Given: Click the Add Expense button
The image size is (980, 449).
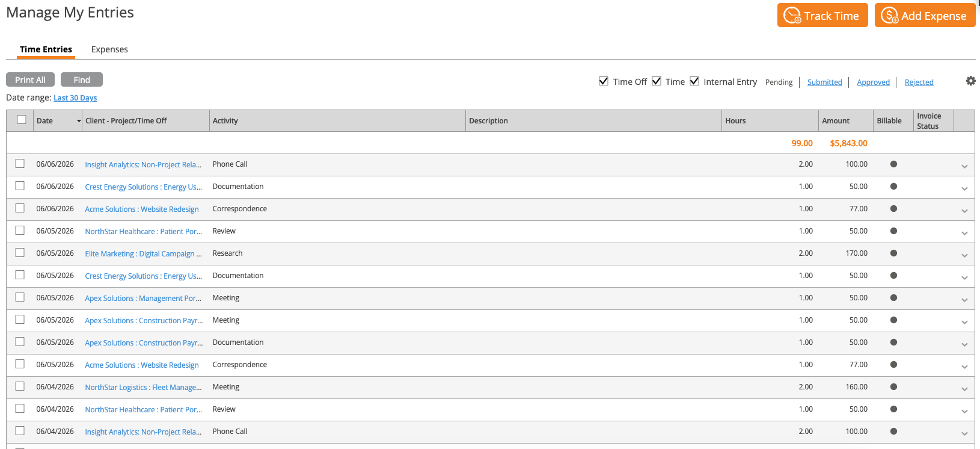Looking at the screenshot, I should point(925,16).
